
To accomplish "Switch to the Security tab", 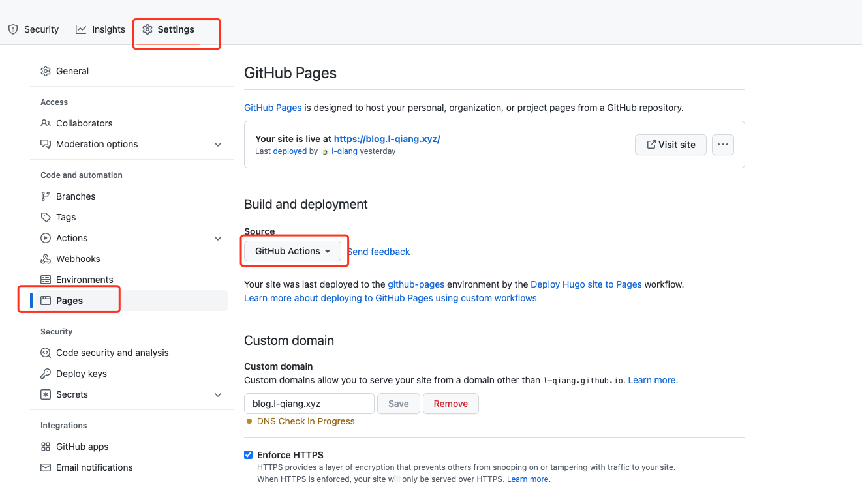I will [33, 29].
